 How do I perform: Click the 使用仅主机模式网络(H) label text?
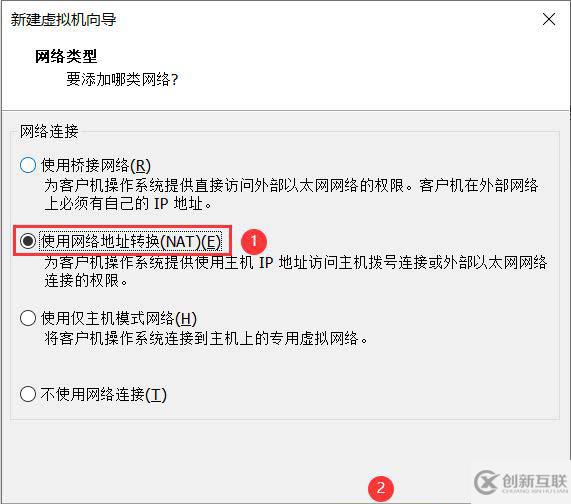(x=119, y=318)
